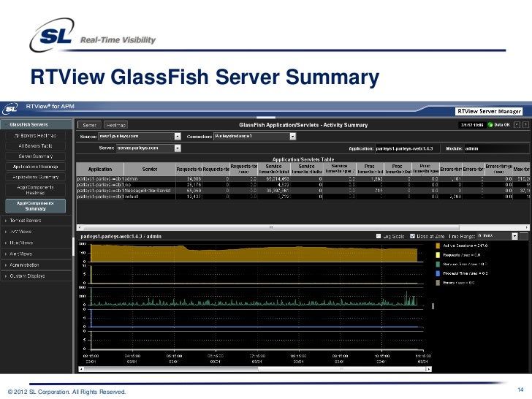532x399 pixels.
Task: Expand the Administration section
Action: [36, 265]
